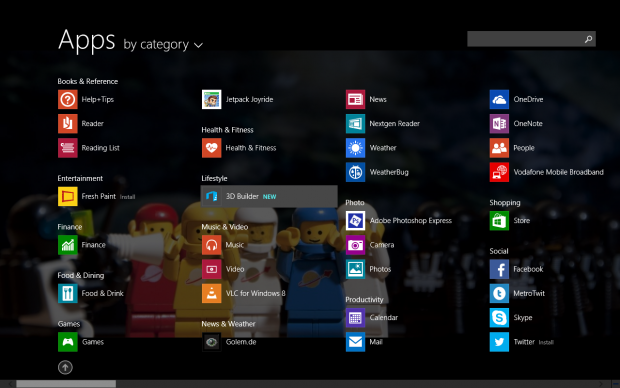The image size is (620, 388).
Task: Click the scrollbar left arrow
Action: pyautogui.click(x=10, y=384)
